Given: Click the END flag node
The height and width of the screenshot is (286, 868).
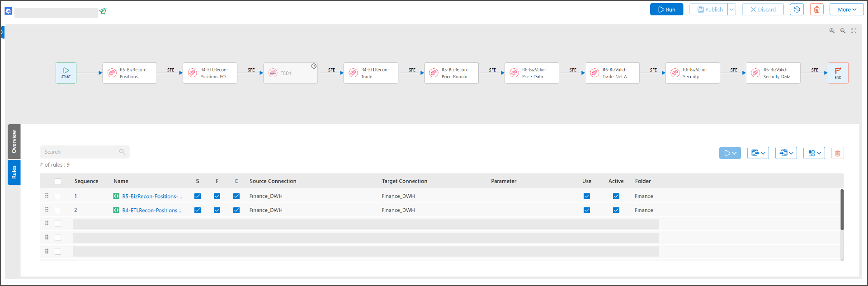Looking at the screenshot, I should pyautogui.click(x=838, y=73).
